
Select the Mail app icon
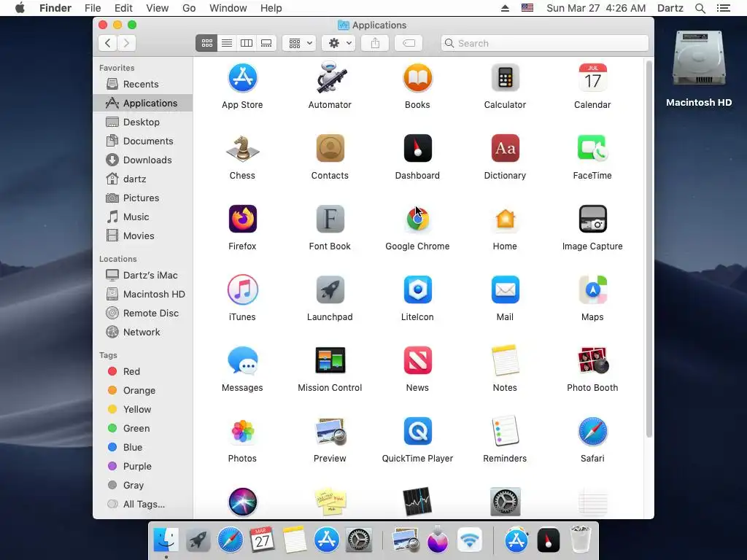pos(505,289)
